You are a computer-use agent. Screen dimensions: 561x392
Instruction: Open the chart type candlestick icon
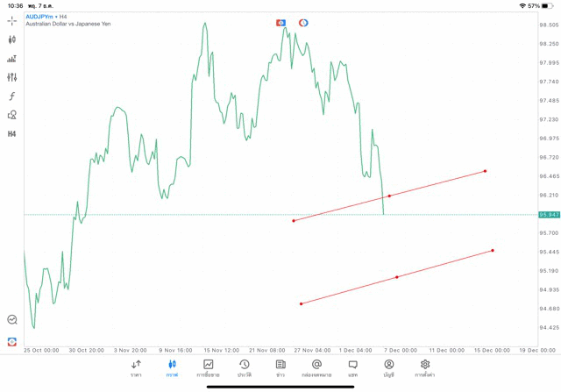point(12,39)
